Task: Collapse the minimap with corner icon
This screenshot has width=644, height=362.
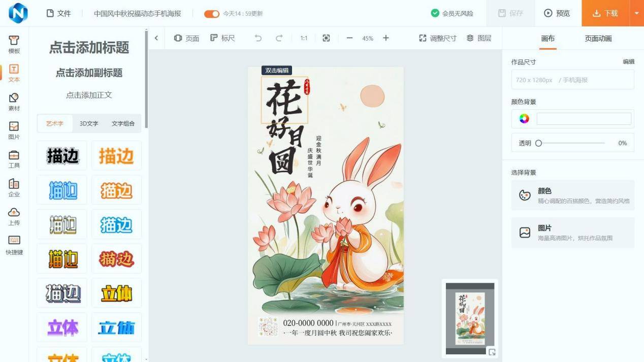Action: tap(492, 352)
